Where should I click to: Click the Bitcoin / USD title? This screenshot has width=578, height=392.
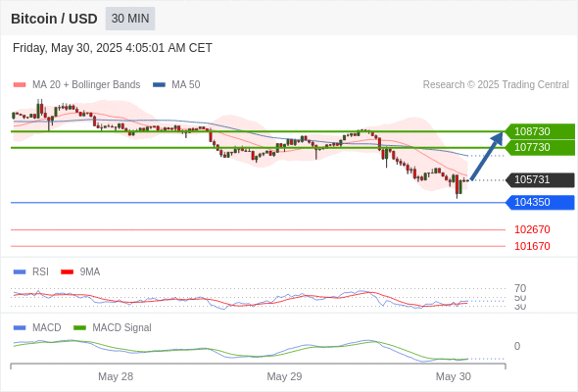tap(54, 19)
